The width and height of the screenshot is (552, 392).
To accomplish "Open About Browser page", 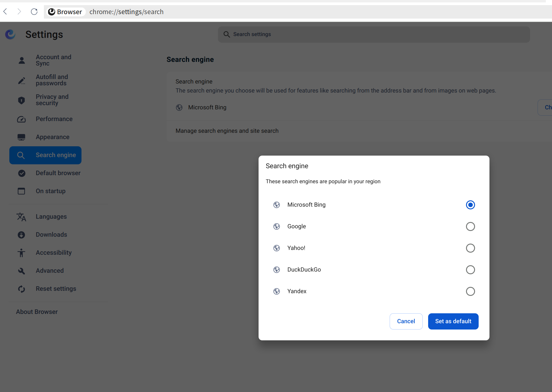I will (x=37, y=312).
